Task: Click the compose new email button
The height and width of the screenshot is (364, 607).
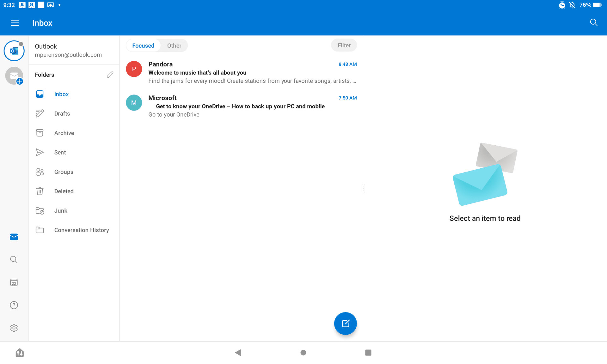Action: (346, 323)
